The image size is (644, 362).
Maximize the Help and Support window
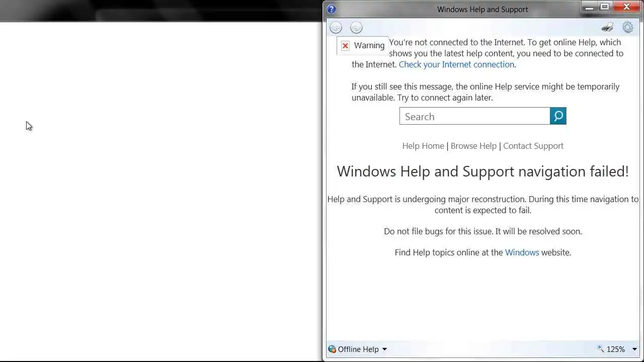(605, 7)
